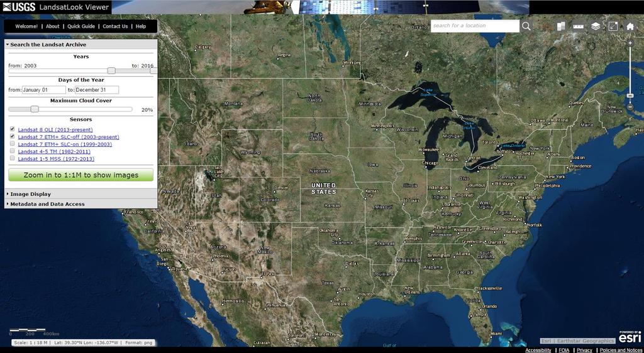Zoom out with the minus button

[x=630, y=107]
